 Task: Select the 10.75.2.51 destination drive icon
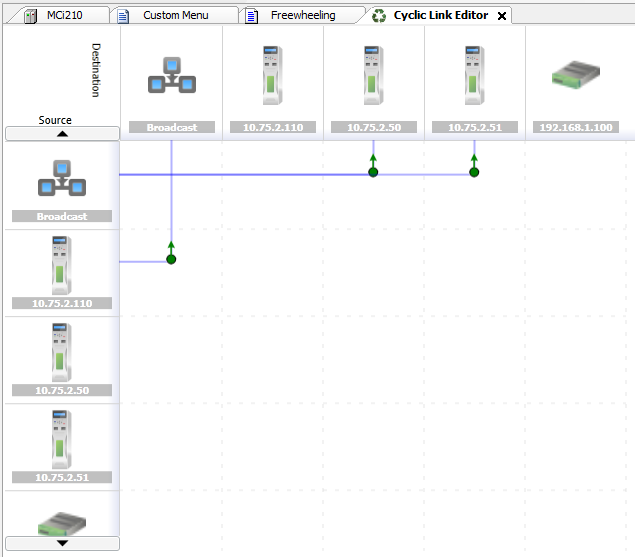[474, 76]
